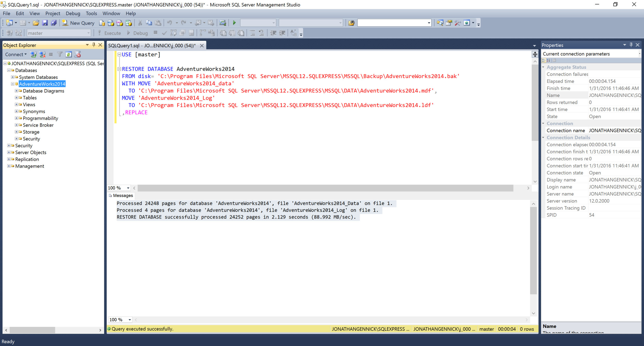The height and width of the screenshot is (346, 644).
Task: Click the web browser window icon
Action: tap(467, 23)
